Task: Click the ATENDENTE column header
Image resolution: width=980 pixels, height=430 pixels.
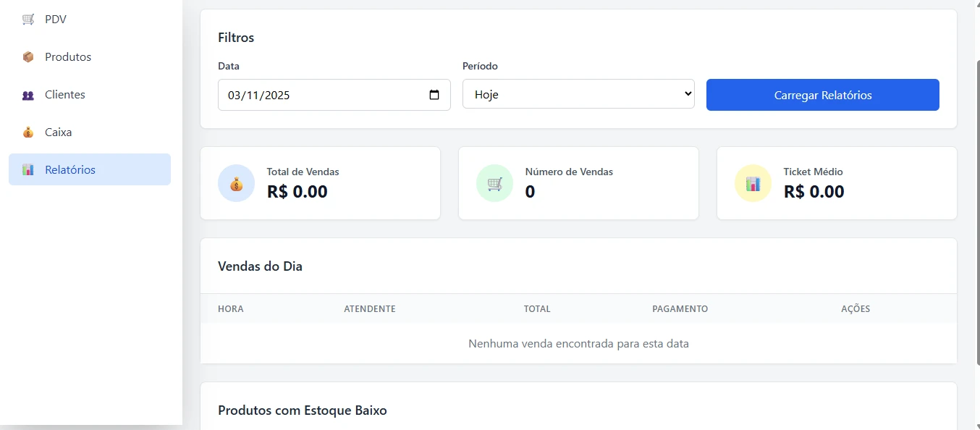Action: point(369,309)
